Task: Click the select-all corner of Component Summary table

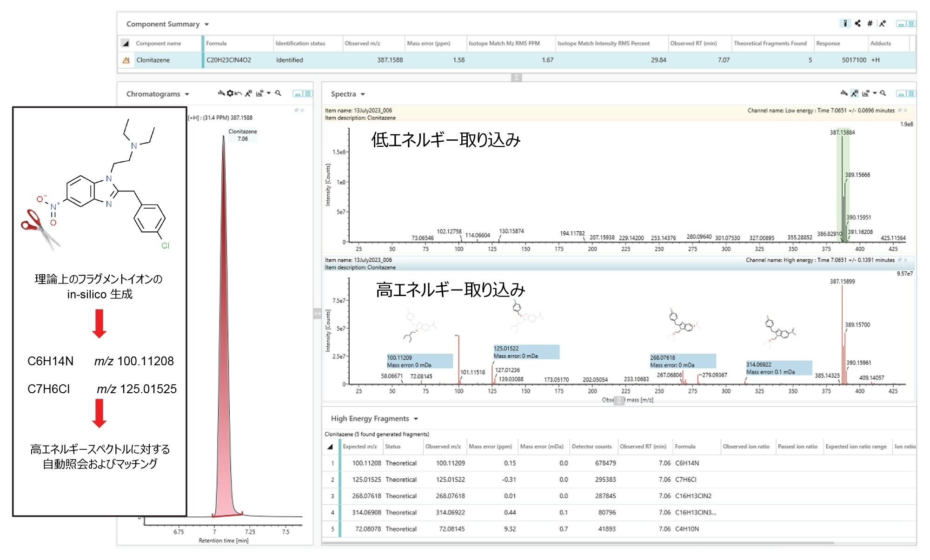Action: pos(125,43)
